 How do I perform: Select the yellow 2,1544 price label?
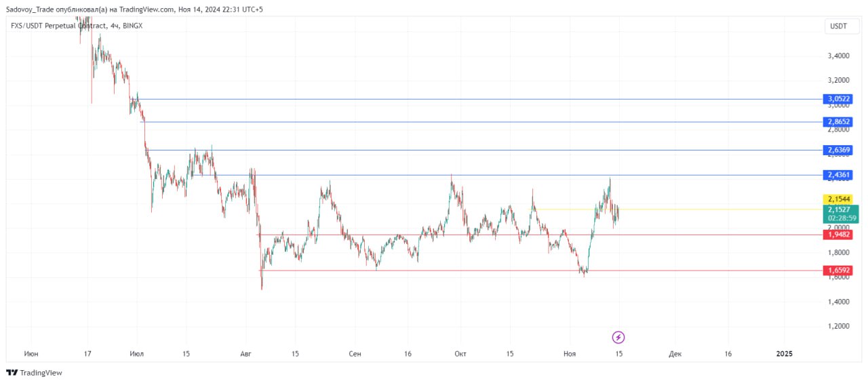(x=839, y=199)
